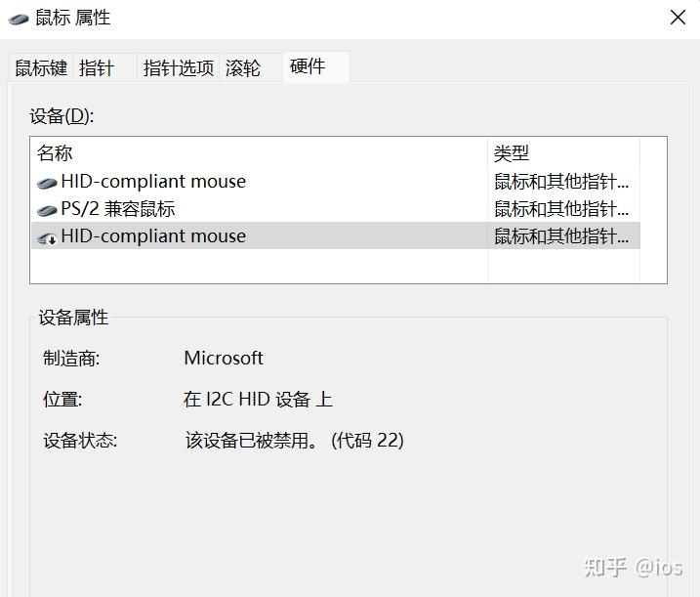
Task: Select the 滚轮 tab
Action: 243,68
